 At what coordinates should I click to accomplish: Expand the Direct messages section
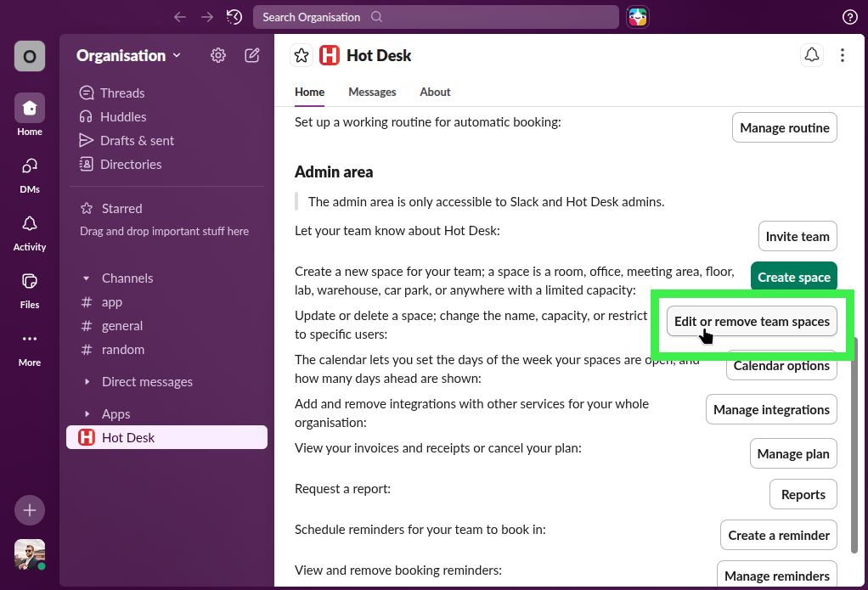click(86, 382)
